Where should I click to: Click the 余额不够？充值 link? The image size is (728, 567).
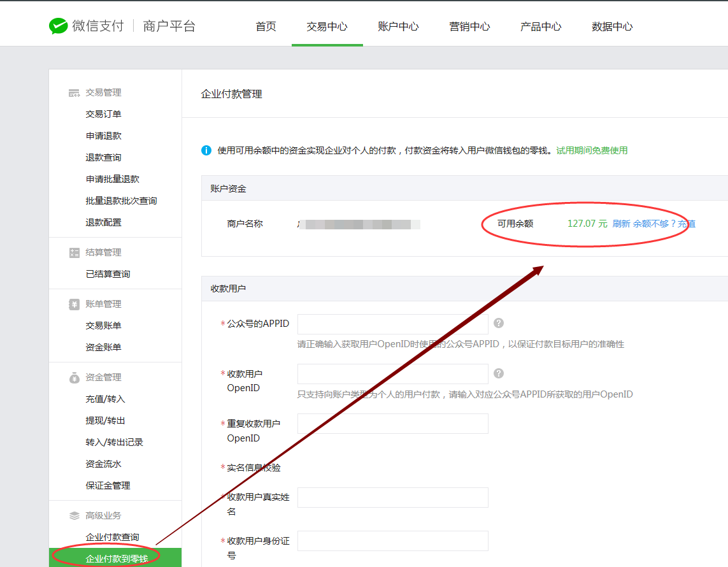coord(664,224)
